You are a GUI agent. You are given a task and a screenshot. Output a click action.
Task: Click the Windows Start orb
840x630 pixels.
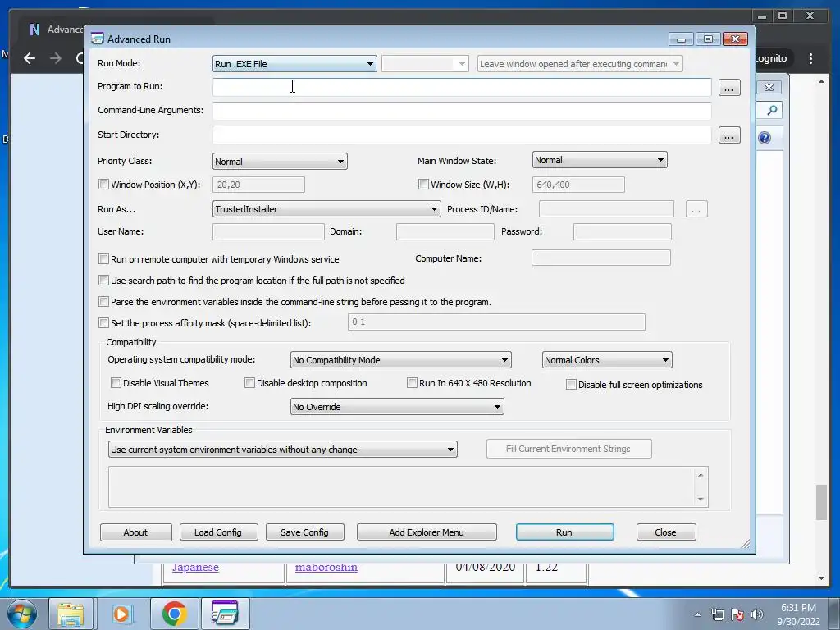click(22, 614)
